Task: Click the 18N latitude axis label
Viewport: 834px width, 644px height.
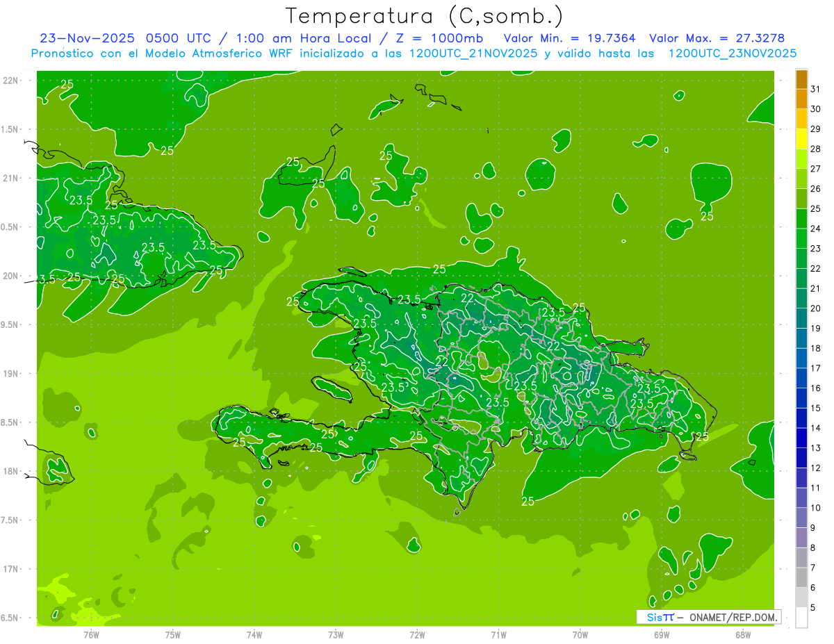Action: pyautogui.click(x=10, y=471)
